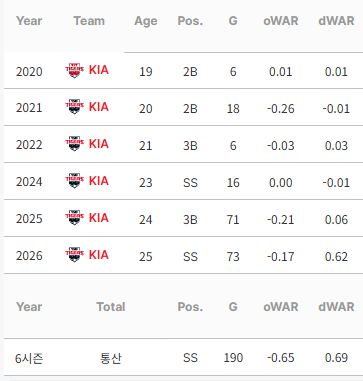Click the 2025 games value 71
363x381 pixels.
pos(233,219)
